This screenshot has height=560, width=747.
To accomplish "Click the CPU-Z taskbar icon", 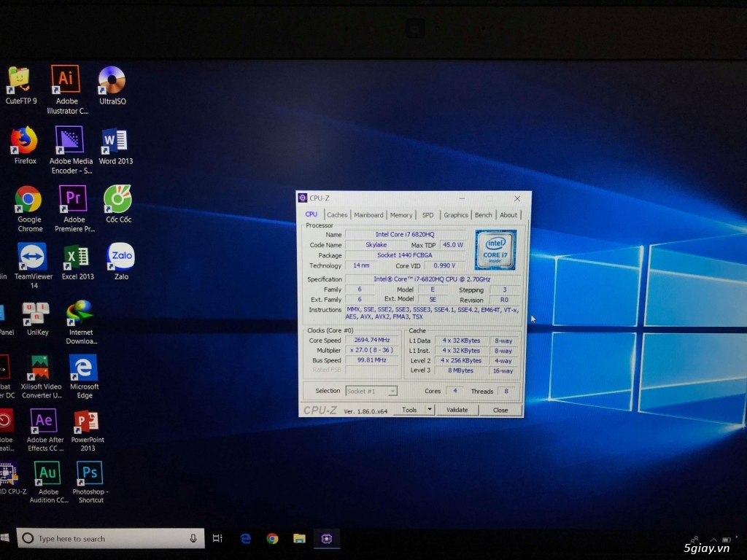I will (x=326, y=538).
